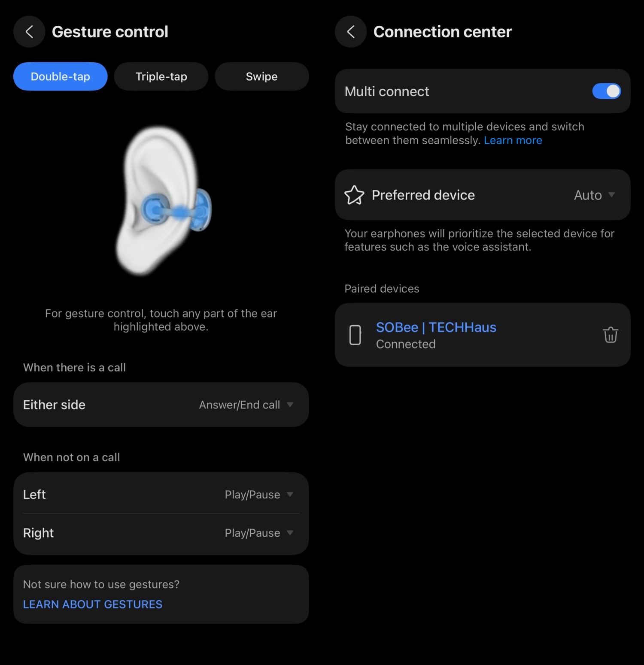The image size is (644, 665).
Task: Go back from Connection center screen
Action: coord(351,32)
